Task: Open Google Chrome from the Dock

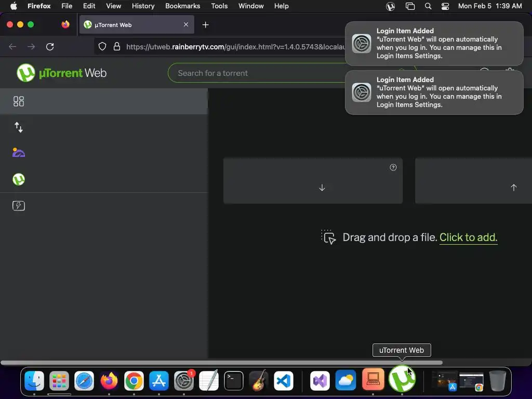Action: 134,381
